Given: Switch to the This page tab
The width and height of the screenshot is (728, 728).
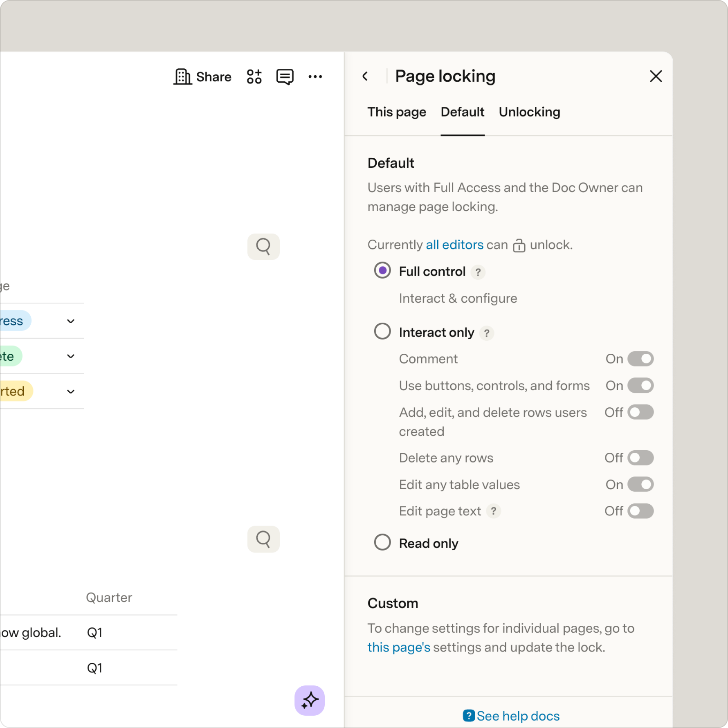Looking at the screenshot, I should coord(396,112).
